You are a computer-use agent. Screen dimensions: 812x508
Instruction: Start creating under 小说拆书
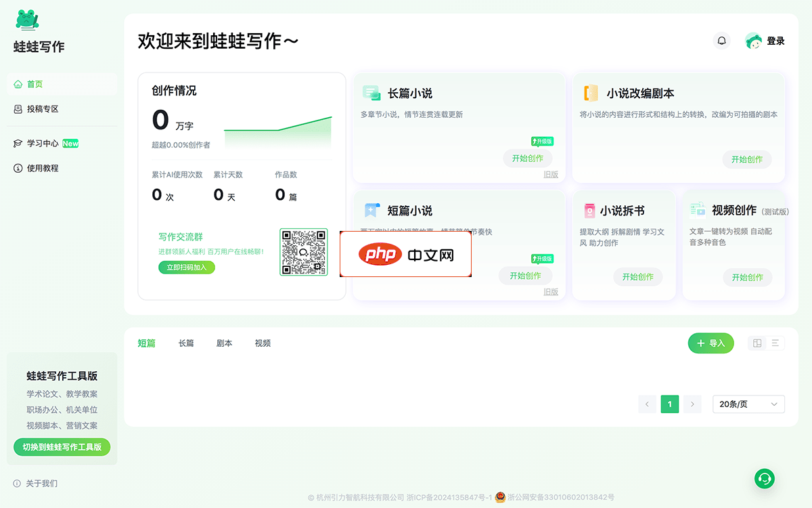click(x=638, y=276)
